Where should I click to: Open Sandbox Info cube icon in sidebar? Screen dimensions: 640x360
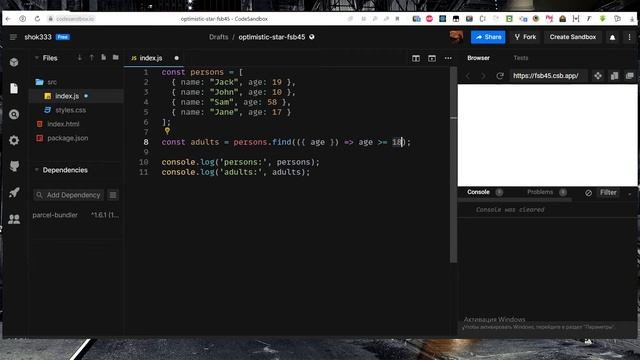point(14,62)
